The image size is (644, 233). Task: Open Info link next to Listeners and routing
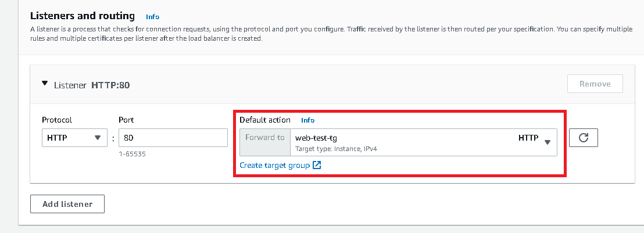[152, 17]
